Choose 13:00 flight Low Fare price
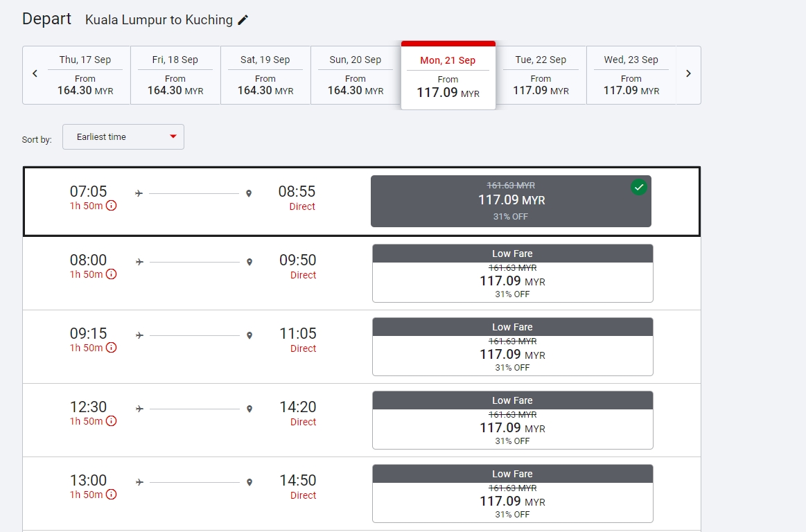This screenshot has height=532, width=806. coord(512,494)
